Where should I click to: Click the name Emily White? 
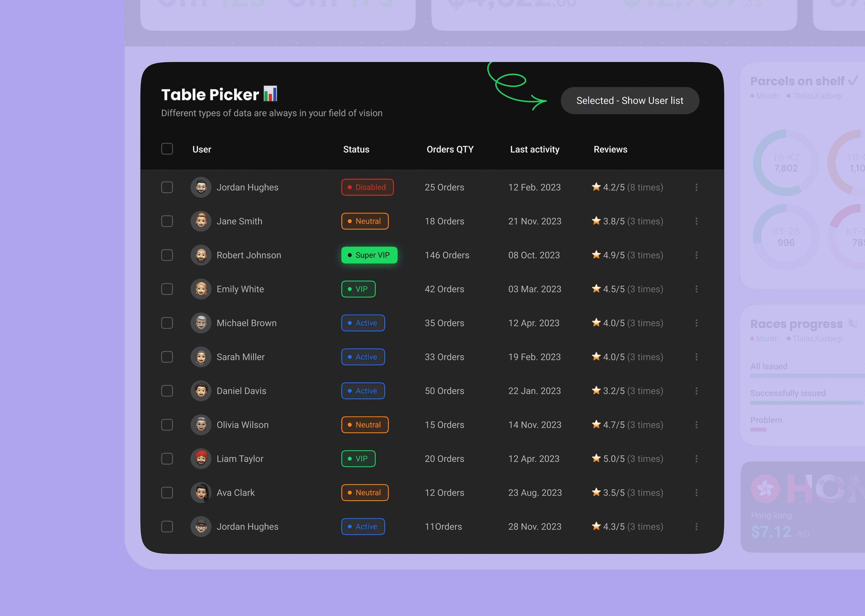click(240, 289)
